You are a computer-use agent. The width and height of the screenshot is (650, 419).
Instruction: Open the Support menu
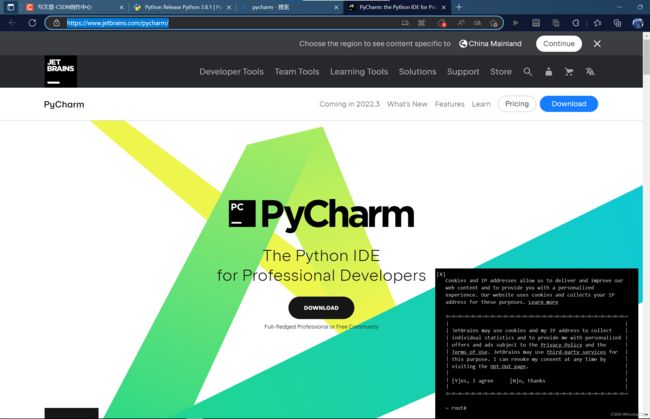(463, 72)
